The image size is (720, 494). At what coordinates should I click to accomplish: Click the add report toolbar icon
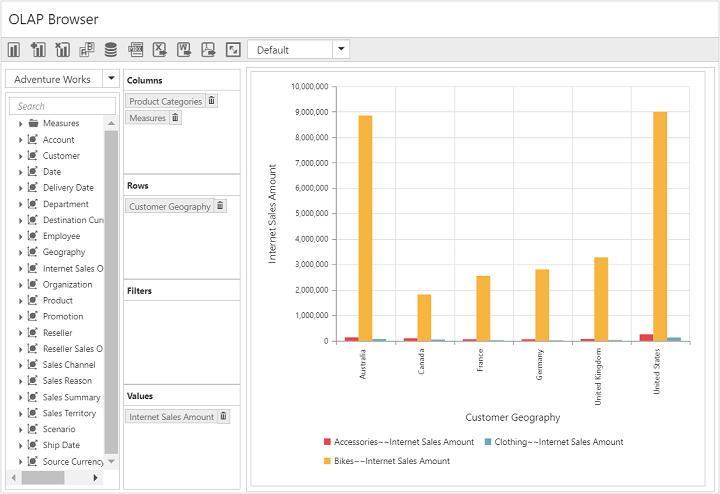pyautogui.click(x=38, y=50)
